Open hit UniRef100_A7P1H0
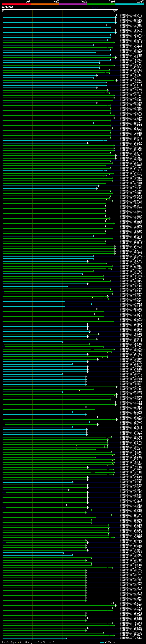Viewport: 146px width, 644px height. click(x=131, y=25)
